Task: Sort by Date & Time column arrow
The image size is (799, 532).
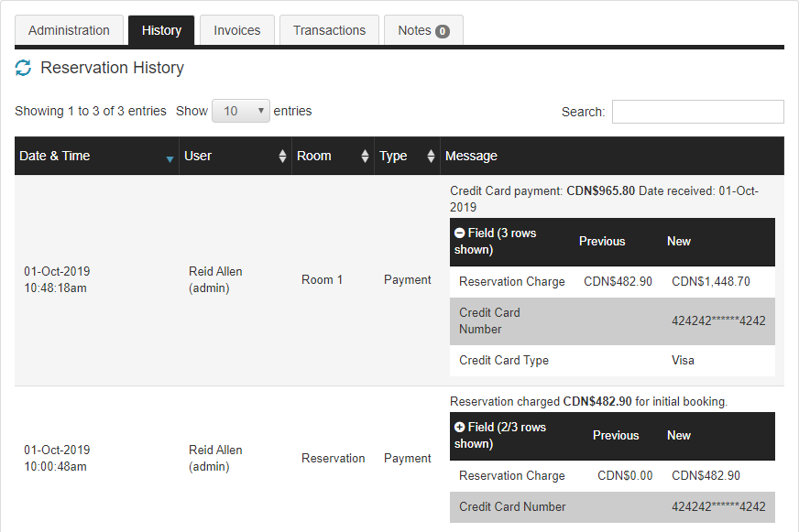Action: pos(170,159)
